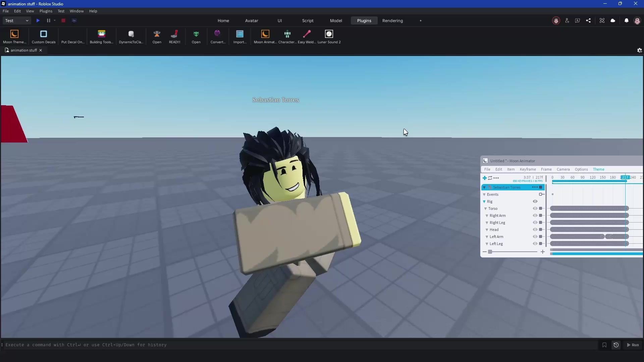
Task: Hide the Torso track visibility
Action: point(535,208)
